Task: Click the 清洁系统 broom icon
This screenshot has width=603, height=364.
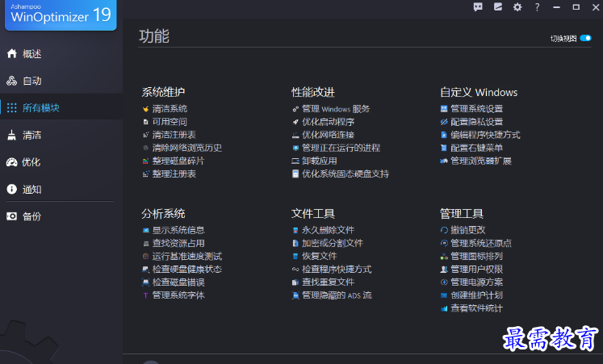Action: coord(145,109)
